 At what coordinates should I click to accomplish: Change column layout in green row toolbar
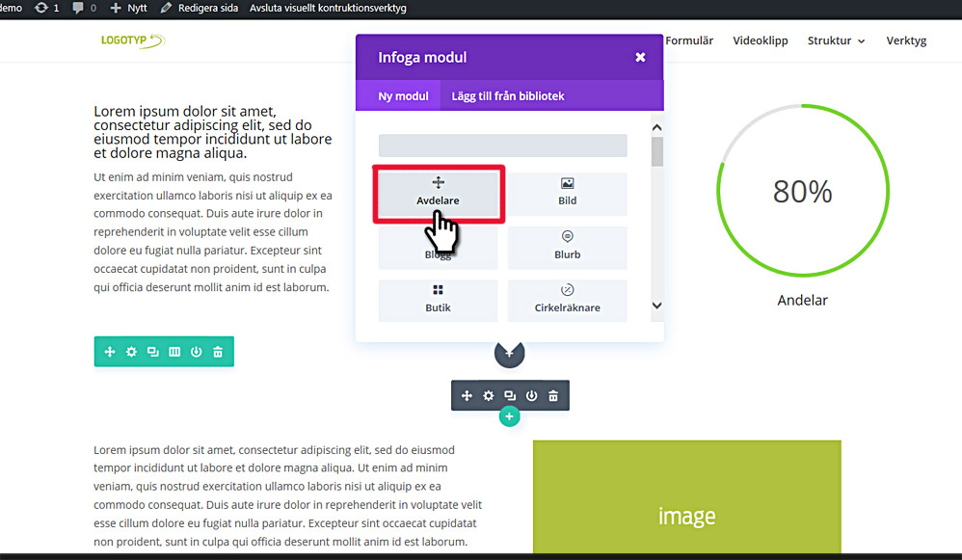pyautogui.click(x=174, y=352)
